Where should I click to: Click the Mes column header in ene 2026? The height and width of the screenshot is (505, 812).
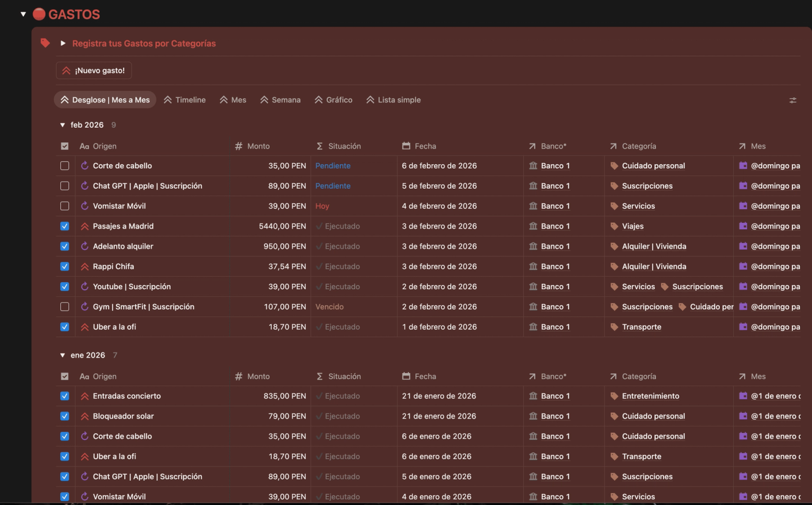pyautogui.click(x=758, y=376)
